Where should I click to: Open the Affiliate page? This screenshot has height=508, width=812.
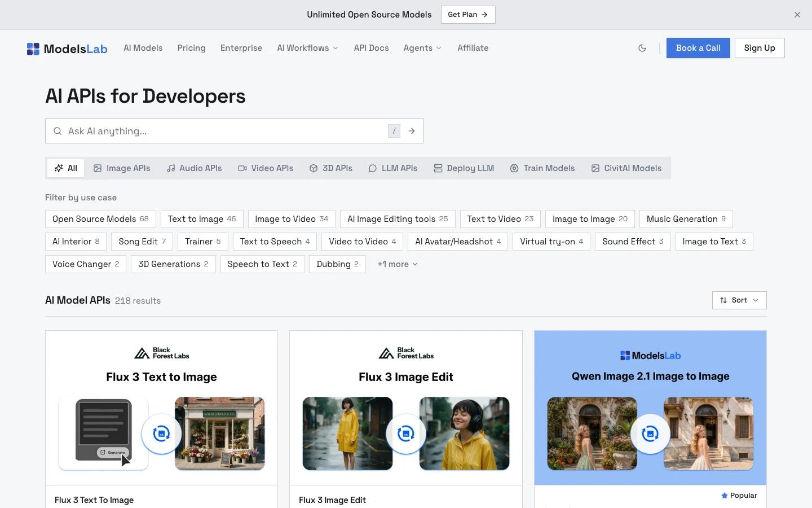pos(473,48)
